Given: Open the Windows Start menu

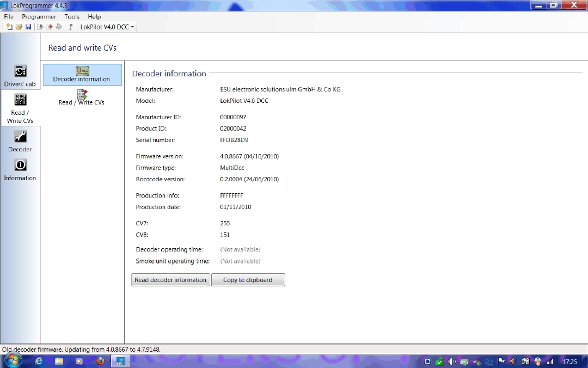Looking at the screenshot, I should [13, 361].
